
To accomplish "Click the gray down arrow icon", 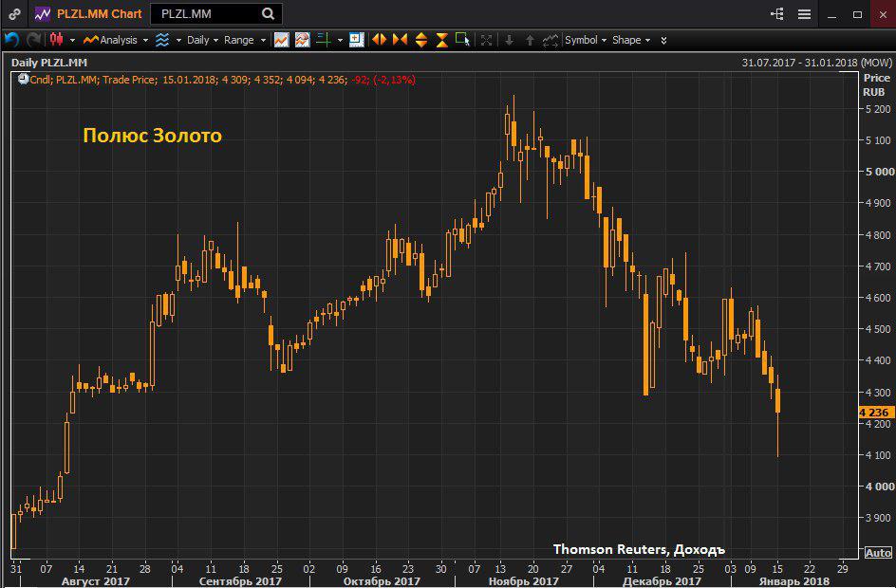I will click(509, 40).
